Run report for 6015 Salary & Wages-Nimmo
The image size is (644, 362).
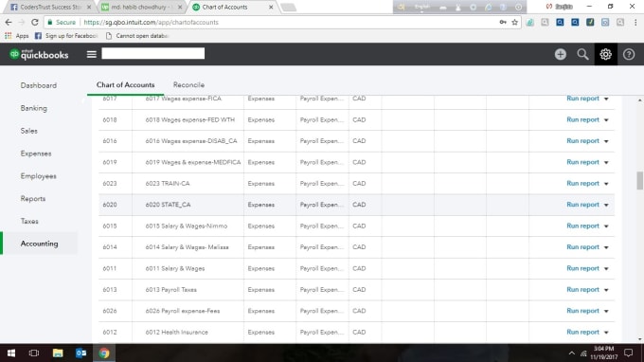coord(582,226)
